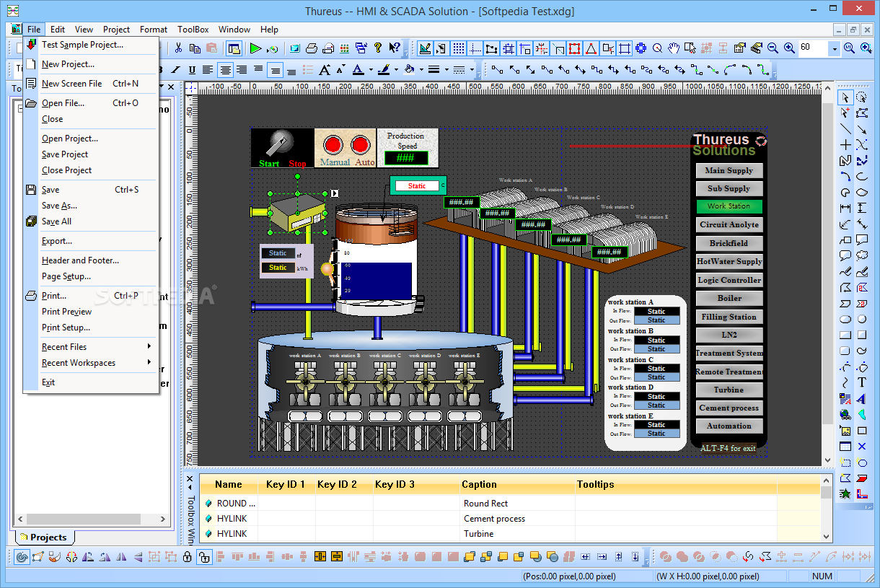Toggle the window layout button beside Run

(233, 48)
